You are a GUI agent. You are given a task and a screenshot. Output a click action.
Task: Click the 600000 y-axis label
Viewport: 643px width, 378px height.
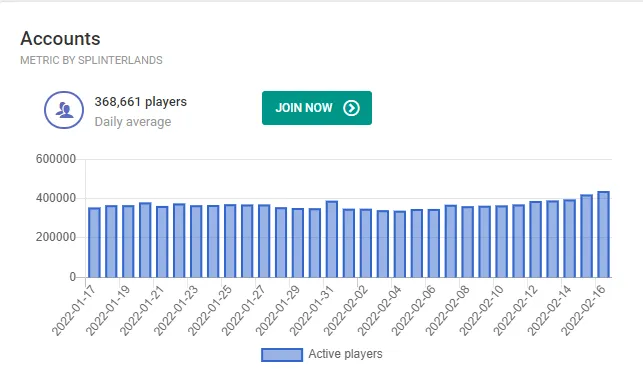pos(56,159)
